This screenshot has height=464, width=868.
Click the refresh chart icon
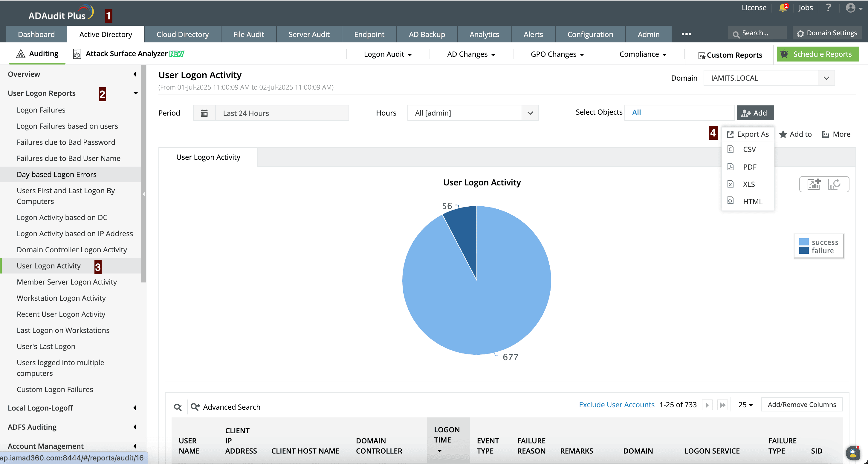click(x=834, y=184)
